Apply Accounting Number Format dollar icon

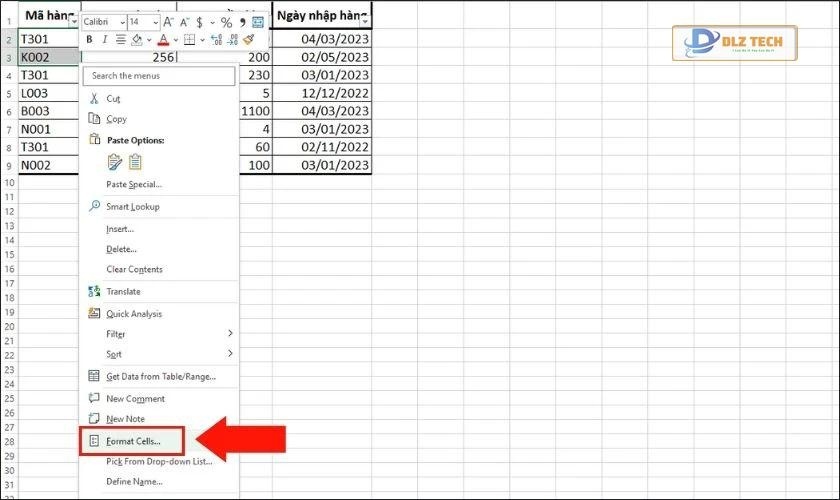pos(200,22)
